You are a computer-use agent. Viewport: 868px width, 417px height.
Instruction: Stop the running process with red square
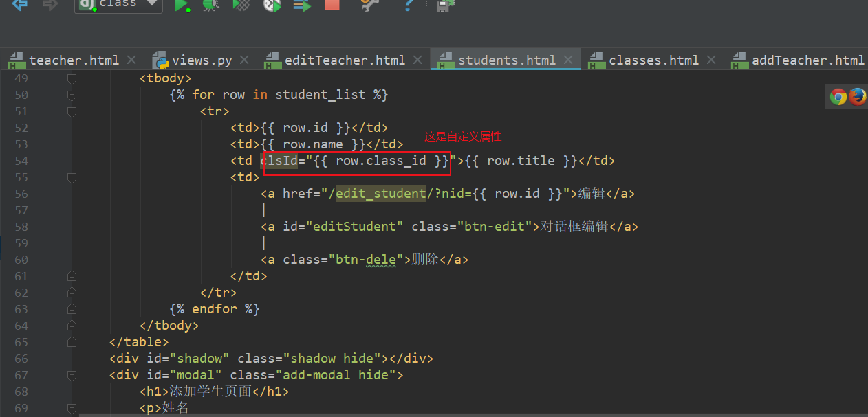tap(332, 5)
